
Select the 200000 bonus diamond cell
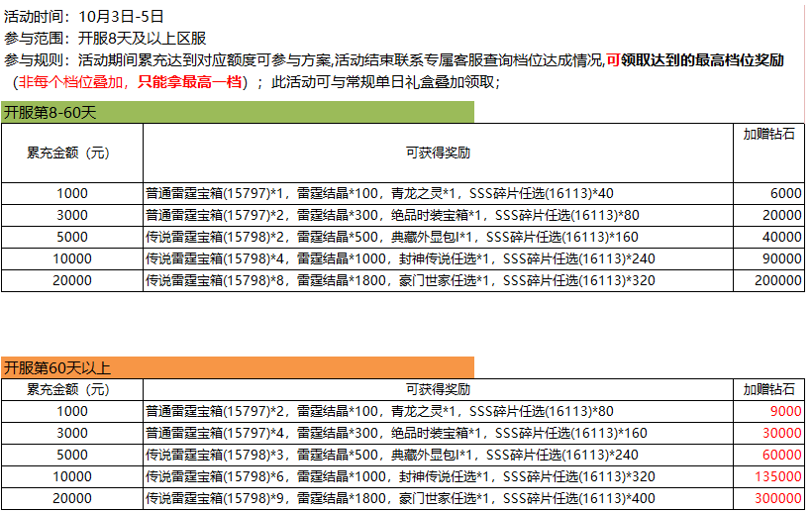click(768, 281)
